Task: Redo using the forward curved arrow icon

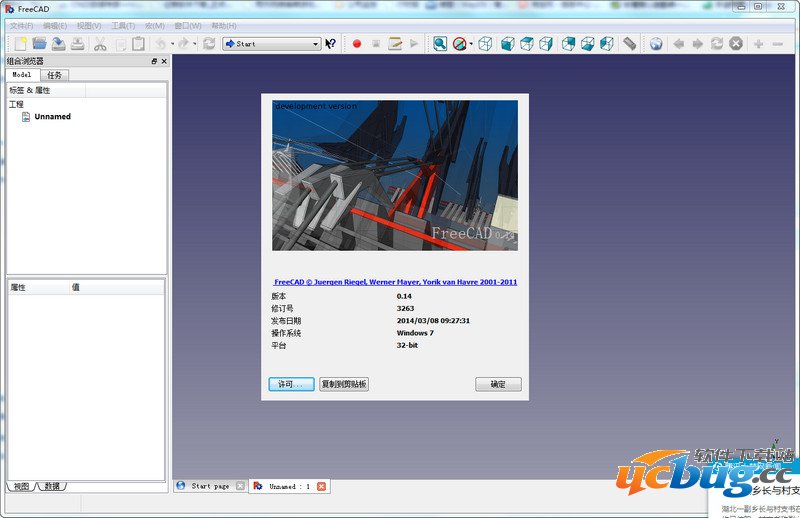Action: (x=183, y=44)
